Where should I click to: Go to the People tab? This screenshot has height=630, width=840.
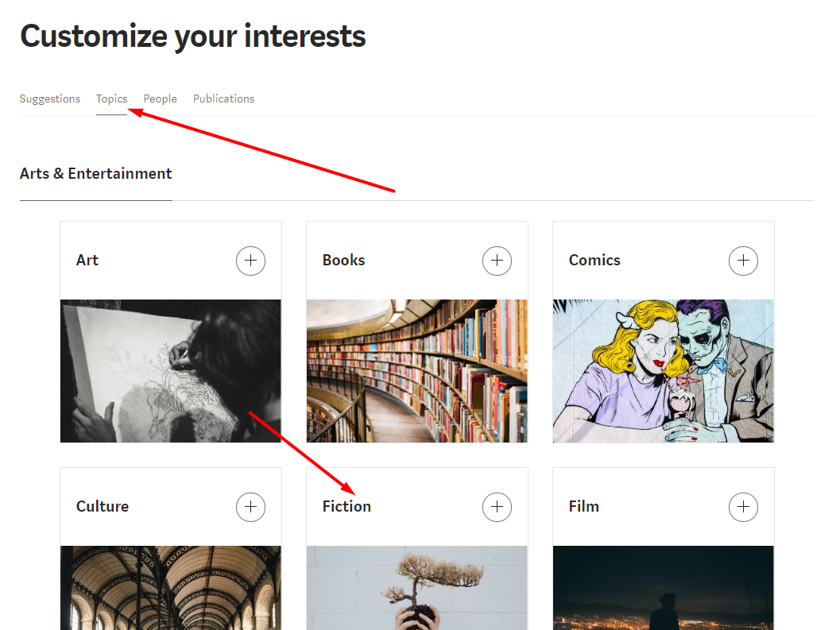pos(160,99)
